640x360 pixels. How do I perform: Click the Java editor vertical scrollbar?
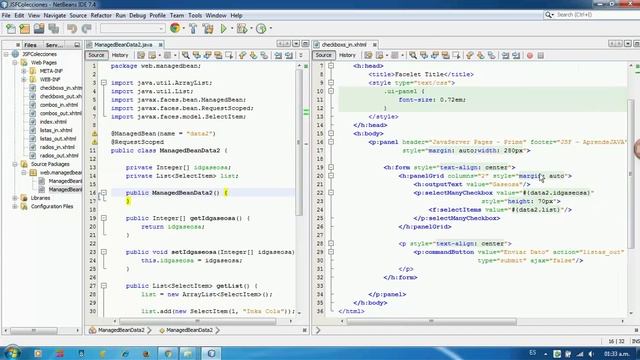click(299, 143)
